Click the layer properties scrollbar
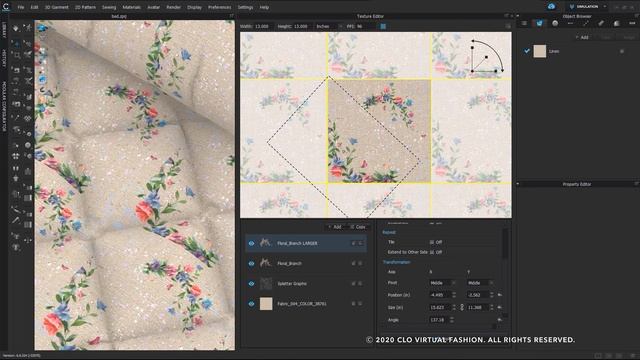 tap(505, 243)
